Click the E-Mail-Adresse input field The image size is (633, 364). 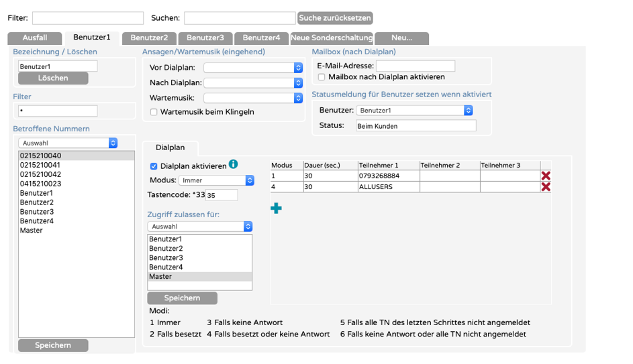[416, 66]
